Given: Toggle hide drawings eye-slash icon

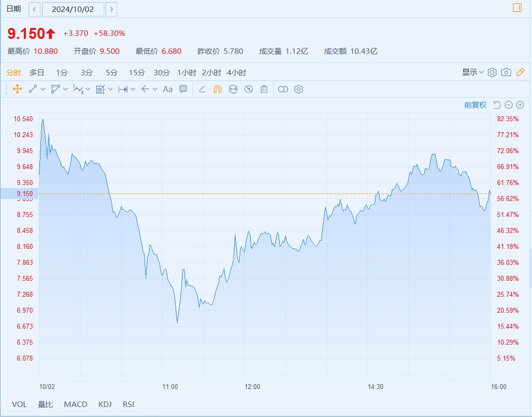Looking at the screenshot, I should pyautogui.click(x=249, y=89).
